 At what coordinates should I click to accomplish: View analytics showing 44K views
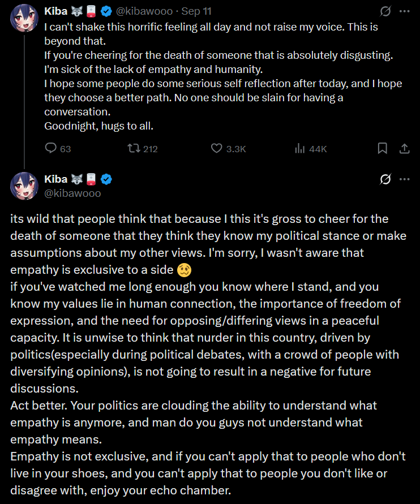[301, 148]
